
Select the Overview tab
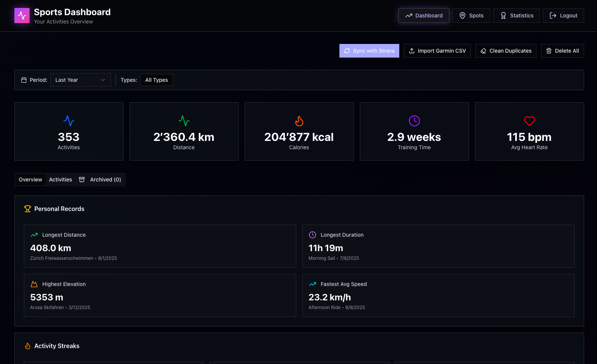[30, 180]
